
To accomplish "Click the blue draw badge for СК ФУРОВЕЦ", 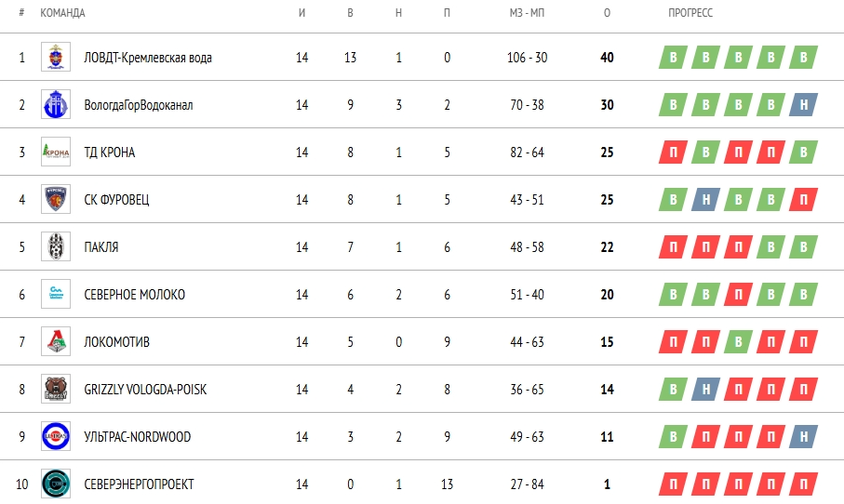I will [x=705, y=200].
